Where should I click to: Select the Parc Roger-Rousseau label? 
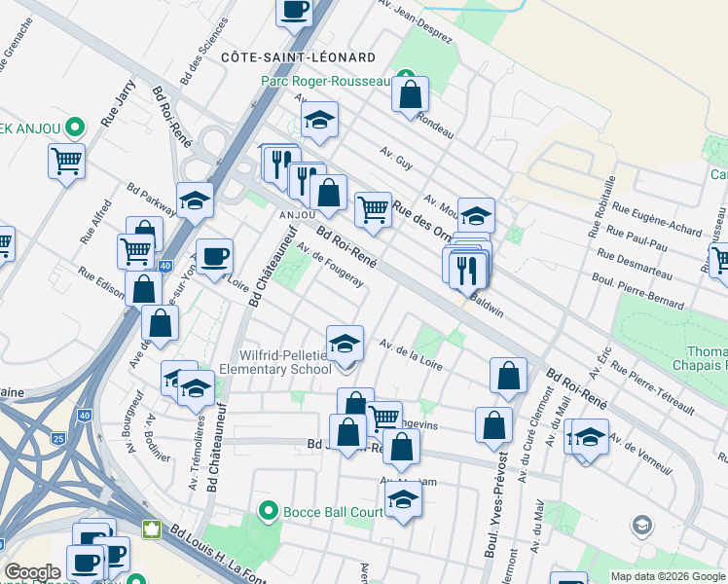(325, 81)
